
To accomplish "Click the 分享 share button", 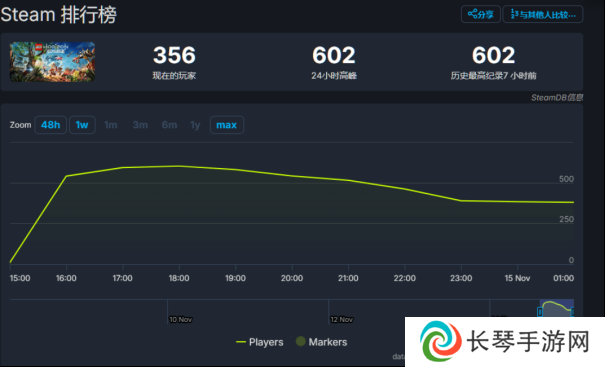I will pyautogui.click(x=481, y=15).
